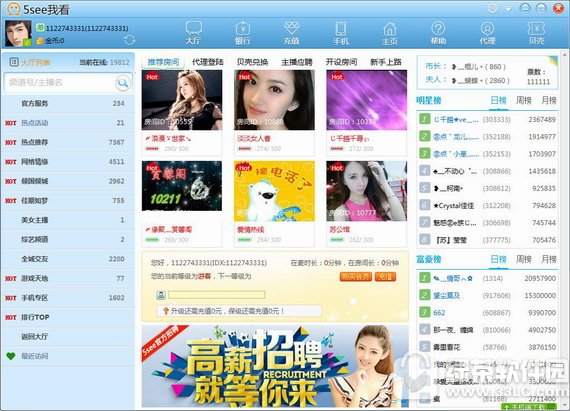Viewport: 570px width, 411px height.
Task: Open the 大厅 lobby icon
Action: pyautogui.click(x=193, y=33)
